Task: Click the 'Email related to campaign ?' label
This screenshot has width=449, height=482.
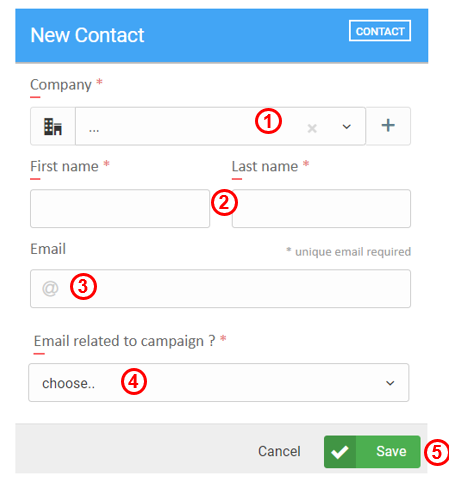Action: coord(124,341)
